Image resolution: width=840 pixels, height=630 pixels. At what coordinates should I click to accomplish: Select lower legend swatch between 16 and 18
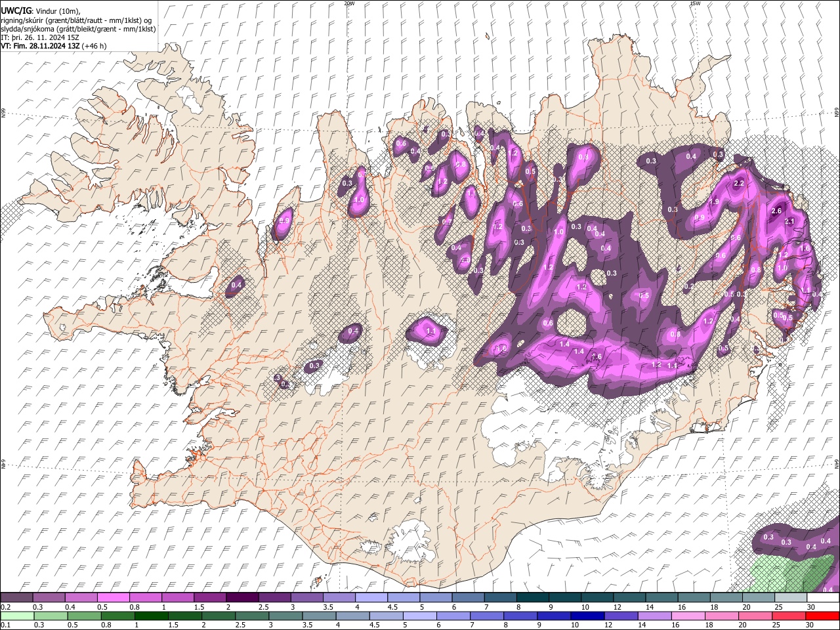point(688,616)
